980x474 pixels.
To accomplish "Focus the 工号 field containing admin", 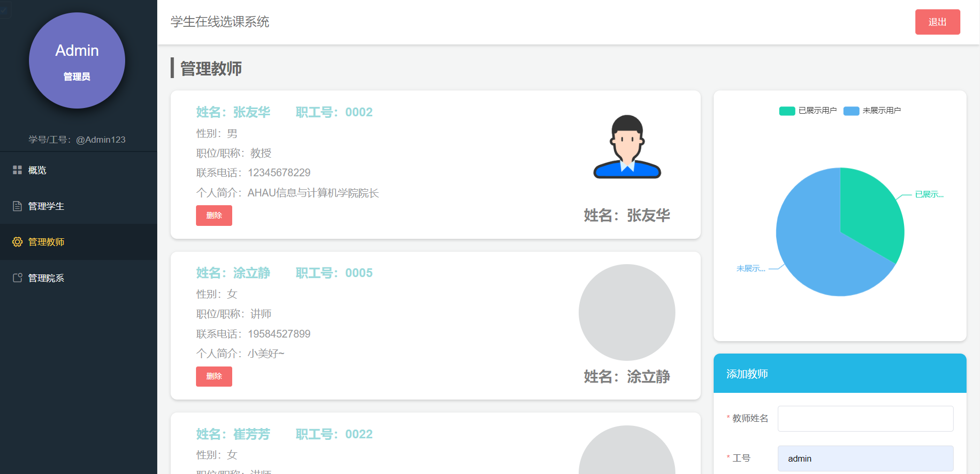I will (x=866, y=458).
